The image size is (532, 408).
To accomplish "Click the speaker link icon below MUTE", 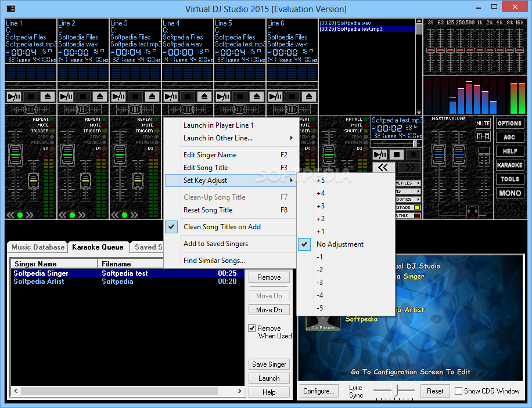I will 483,136.
